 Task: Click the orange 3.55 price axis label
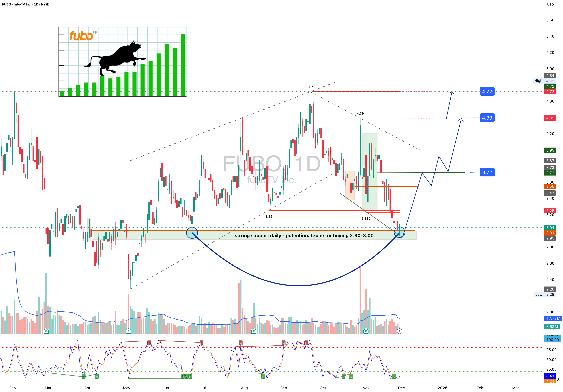tap(550, 186)
